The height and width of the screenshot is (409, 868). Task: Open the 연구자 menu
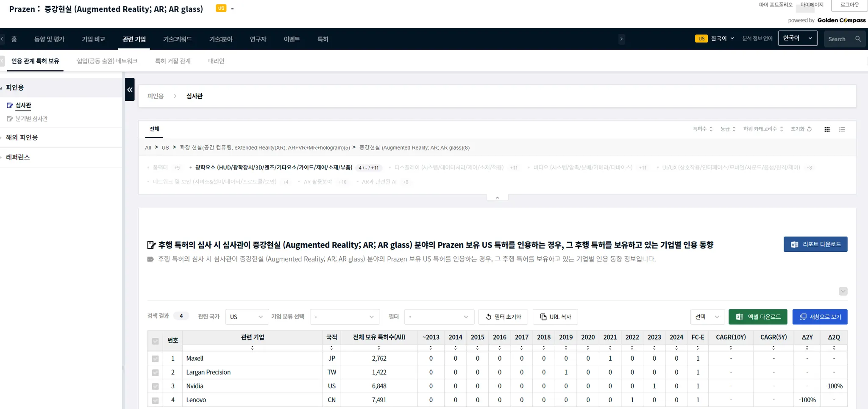click(258, 39)
